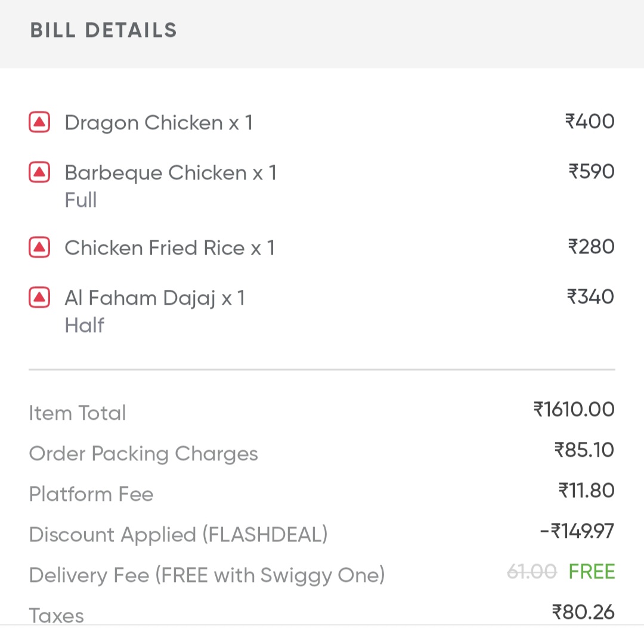644x644 pixels.
Task: Click the BILL DETAILS header
Action: point(104,30)
